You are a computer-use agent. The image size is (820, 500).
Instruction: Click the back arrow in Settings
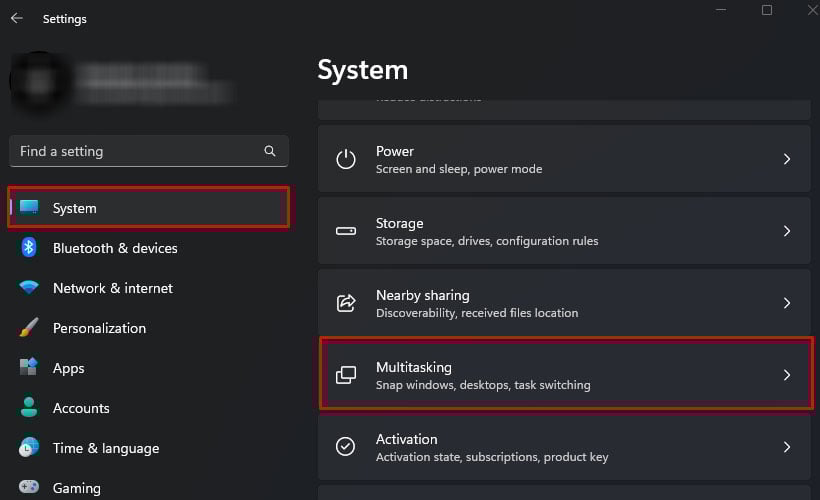[x=17, y=18]
